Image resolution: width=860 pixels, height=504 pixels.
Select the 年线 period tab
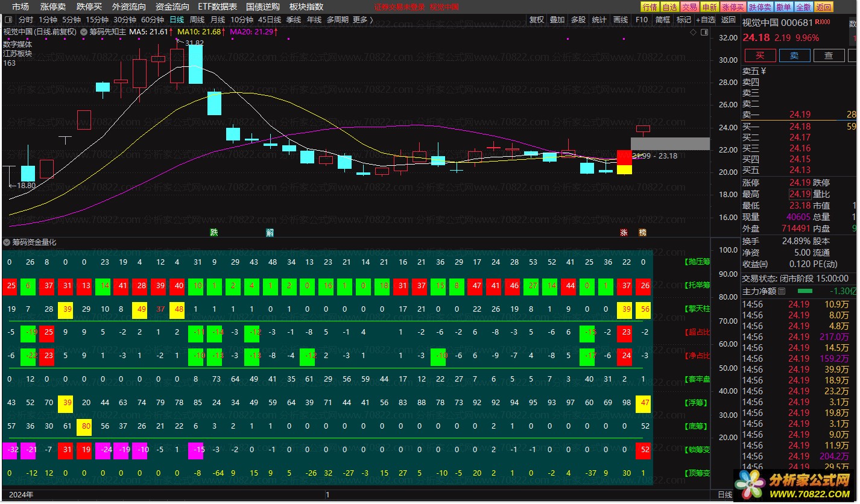pos(314,20)
